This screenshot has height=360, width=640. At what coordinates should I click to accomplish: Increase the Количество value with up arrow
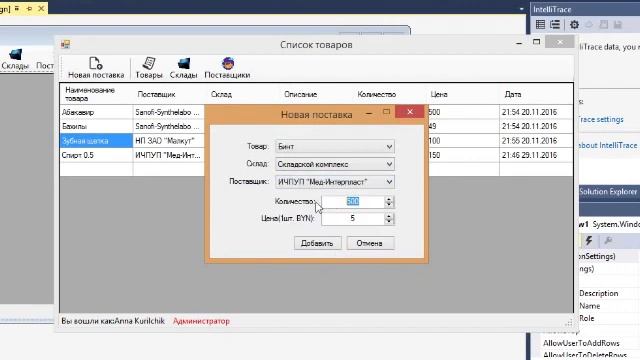point(389,199)
